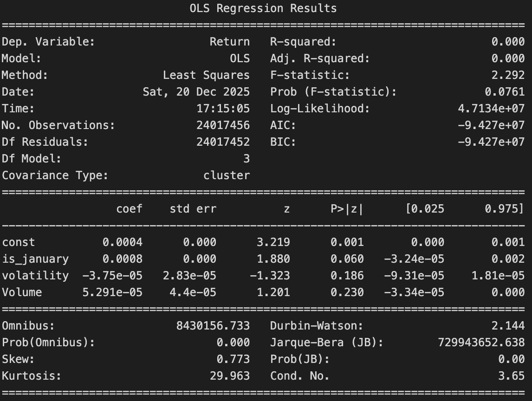
Task: Click the const z-value 3.219
Action: pyautogui.click(x=273, y=242)
